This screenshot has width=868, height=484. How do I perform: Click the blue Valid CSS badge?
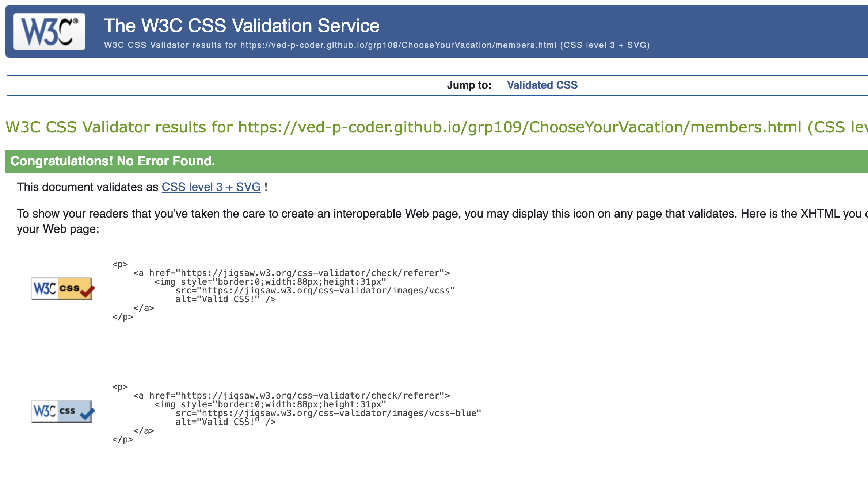63,411
